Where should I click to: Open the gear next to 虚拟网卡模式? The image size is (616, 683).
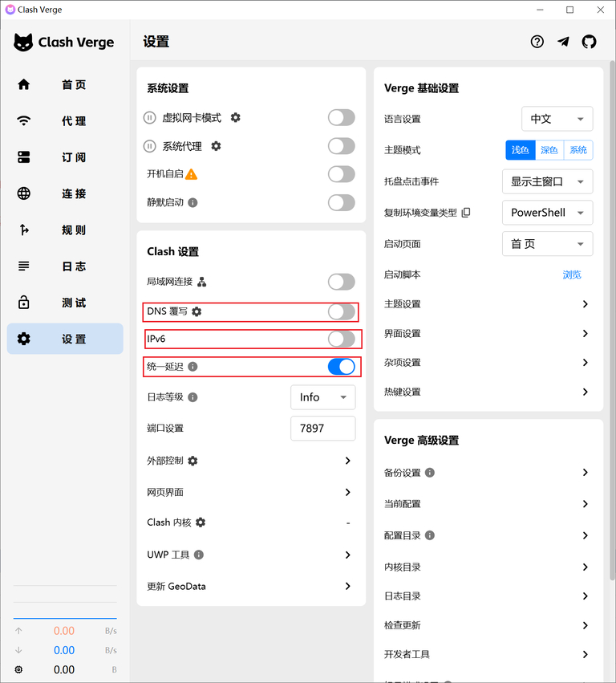pos(236,118)
